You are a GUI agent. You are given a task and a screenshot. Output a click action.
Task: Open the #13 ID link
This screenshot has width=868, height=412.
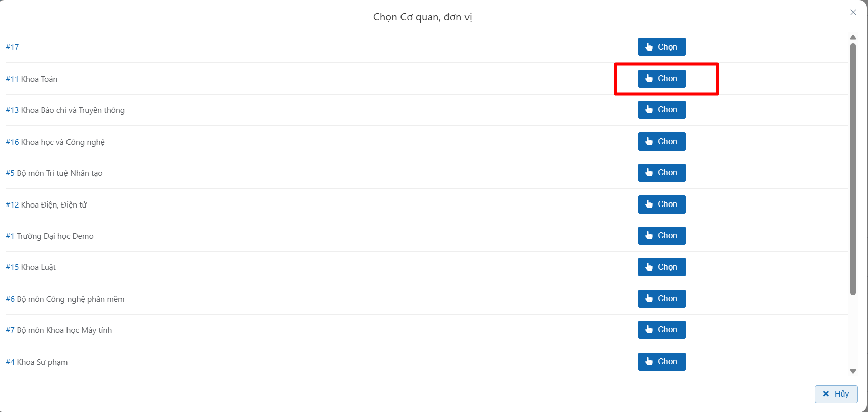click(x=12, y=110)
